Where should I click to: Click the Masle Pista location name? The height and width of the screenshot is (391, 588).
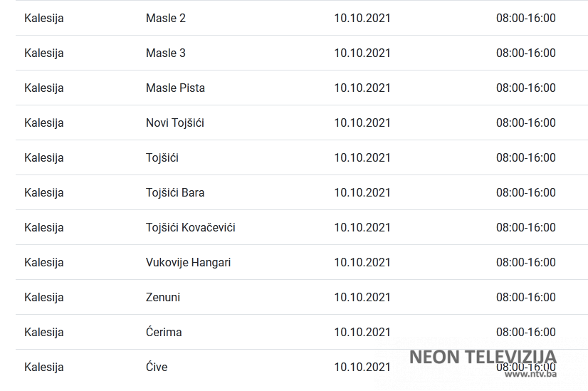click(x=175, y=88)
